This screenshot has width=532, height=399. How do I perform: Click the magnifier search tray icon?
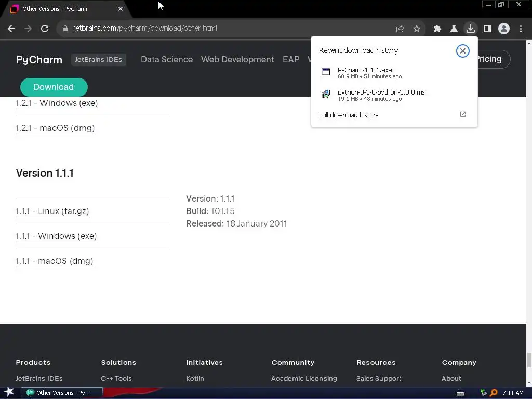point(494,393)
